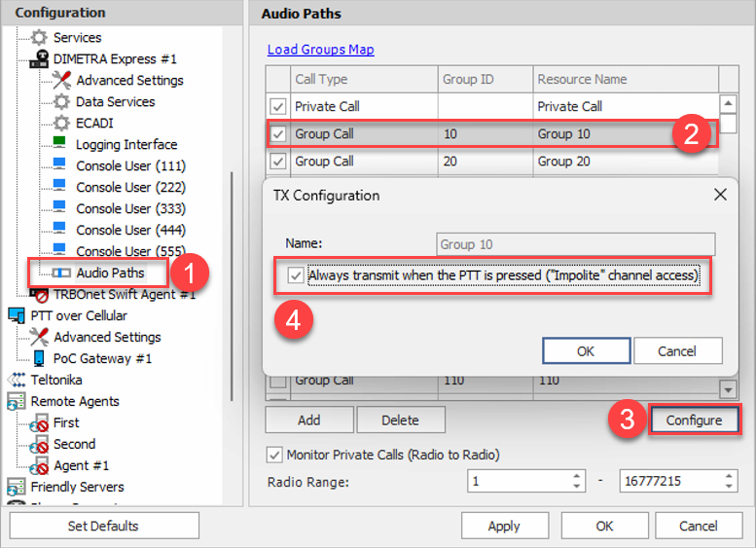Select the TRBOnet Swift Agent #1 icon
Image resolution: width=756 pixels, height=548 pixels.
(39, 294)
